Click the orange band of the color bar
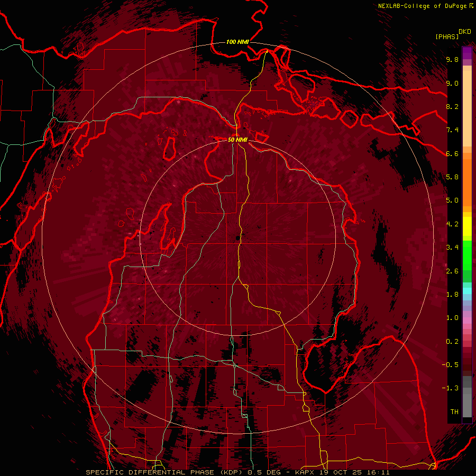Viewport: 476px width, 476px height. pyautogui.click(x=467, y=182)
